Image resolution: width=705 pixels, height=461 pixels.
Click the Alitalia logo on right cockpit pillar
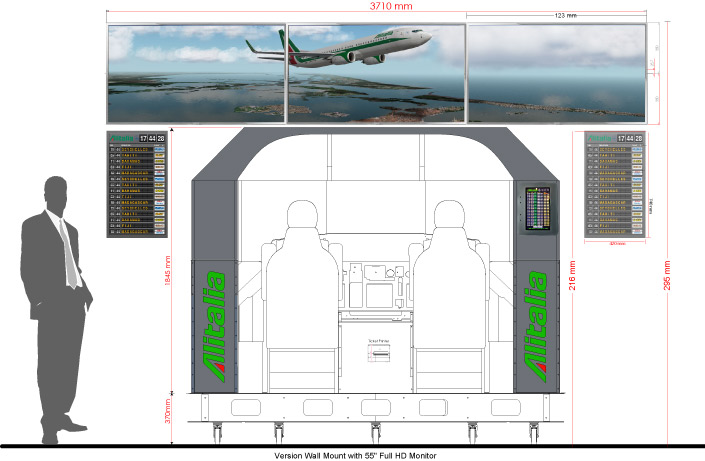tap(535, 327)
